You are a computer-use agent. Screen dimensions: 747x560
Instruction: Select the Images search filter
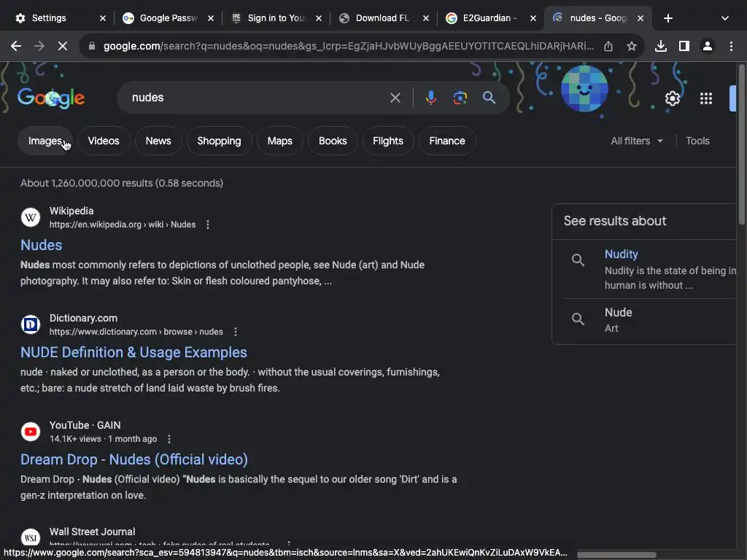click(44, 141)
